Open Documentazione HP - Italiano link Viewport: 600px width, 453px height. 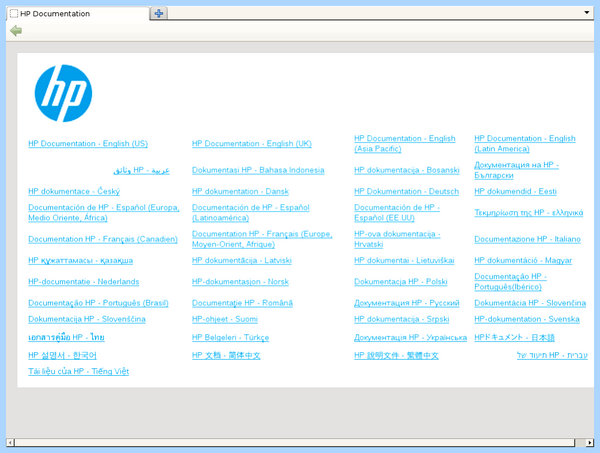tap(528, 239)
